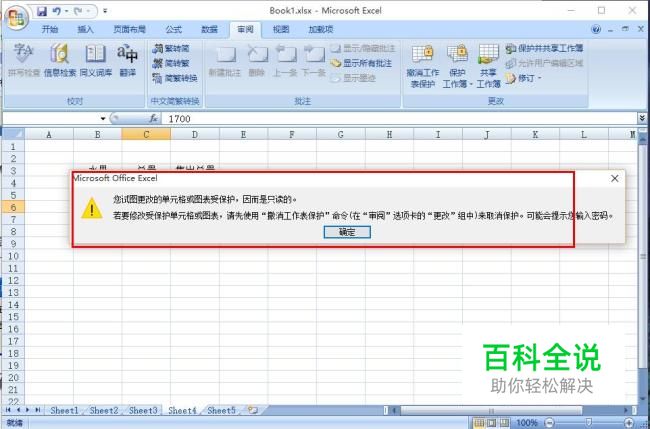Open the Name Box dropdown arrow
650x429 pixels.
[x=103, y=119]
